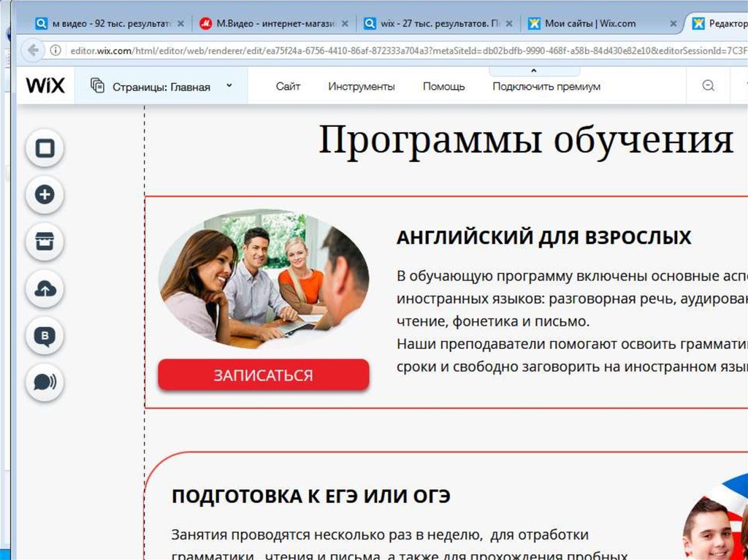Open the My Uploads cloud icon
Viewport: 748px width, 560px height.
click(45, 288)
